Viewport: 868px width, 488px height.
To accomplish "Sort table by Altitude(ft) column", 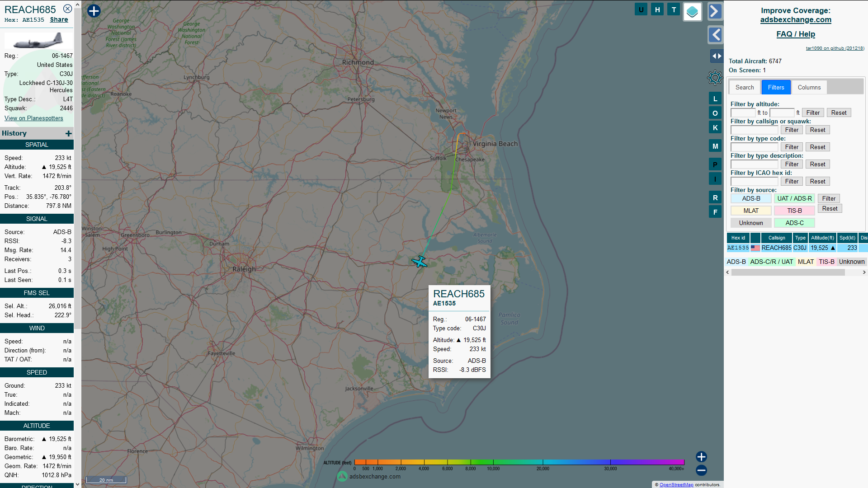I will (822, 238).
